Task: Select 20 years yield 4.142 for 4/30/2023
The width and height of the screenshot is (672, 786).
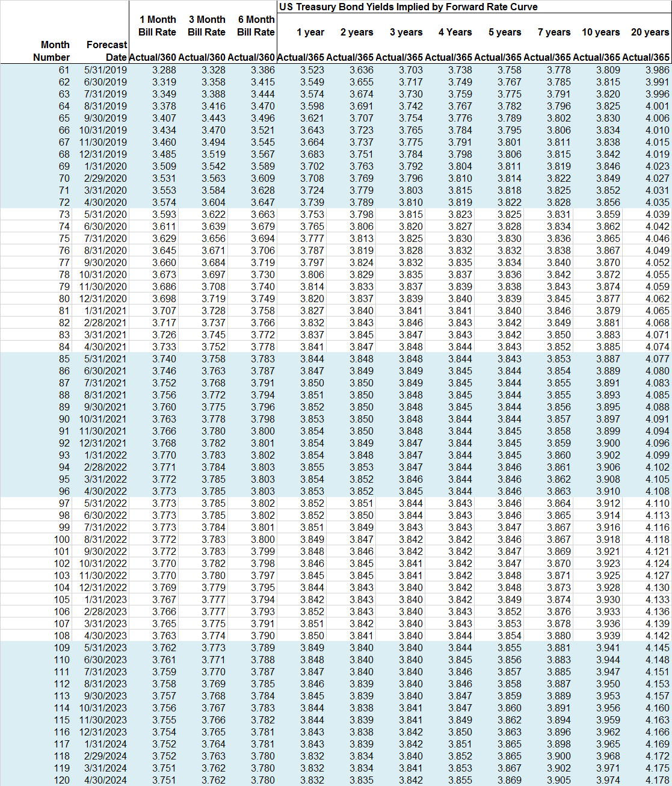Action: pos(657,636)
